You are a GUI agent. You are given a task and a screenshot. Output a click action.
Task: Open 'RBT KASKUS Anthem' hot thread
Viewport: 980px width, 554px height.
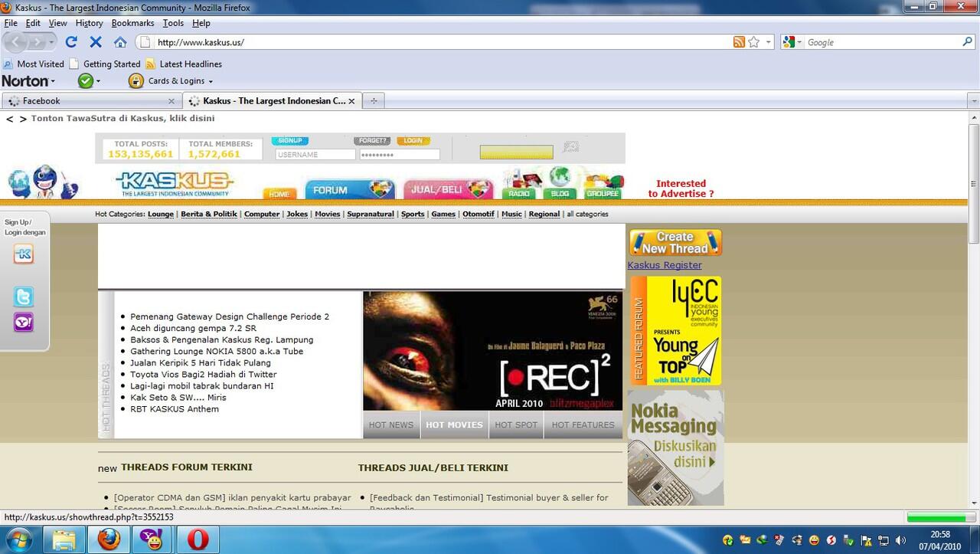pyautogui.click(x=175, y=409)
